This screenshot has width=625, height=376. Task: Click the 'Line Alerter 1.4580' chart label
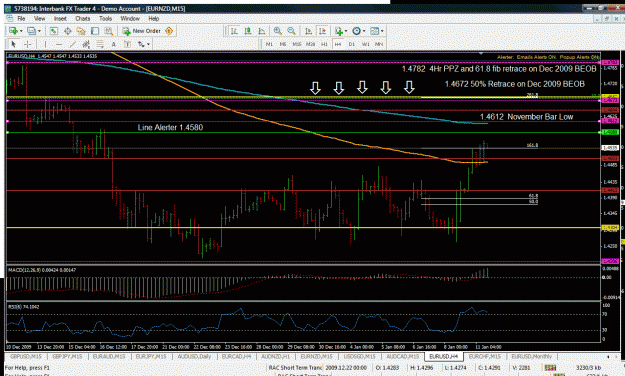pyautogui.click(x=170, y=128)
